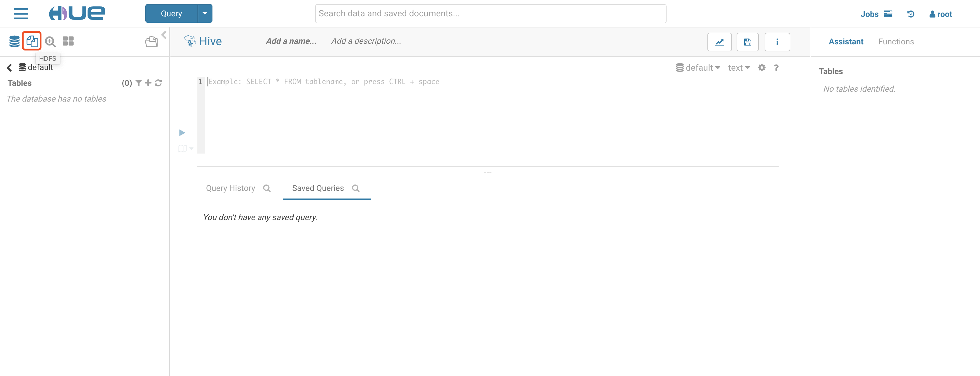This screenshot has width=980, height=376.
Task: Open the HDFS files source icon
Action: (x=32, y=41)
